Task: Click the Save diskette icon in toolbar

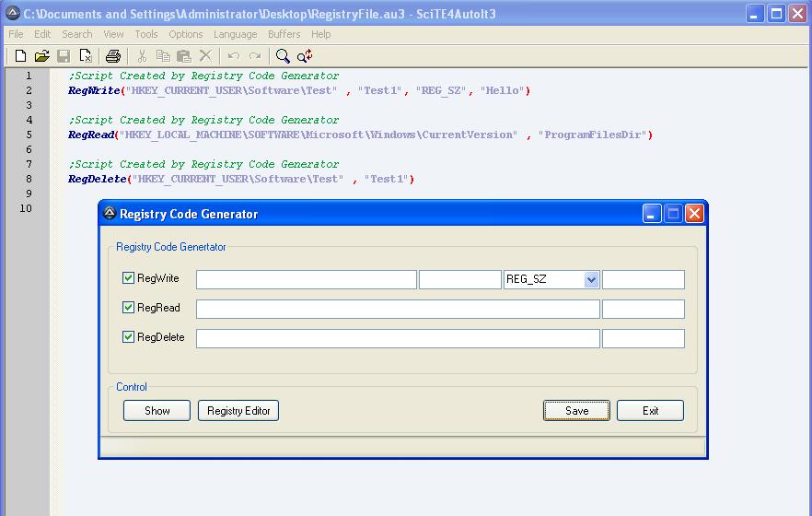Action: click(64, 56)
